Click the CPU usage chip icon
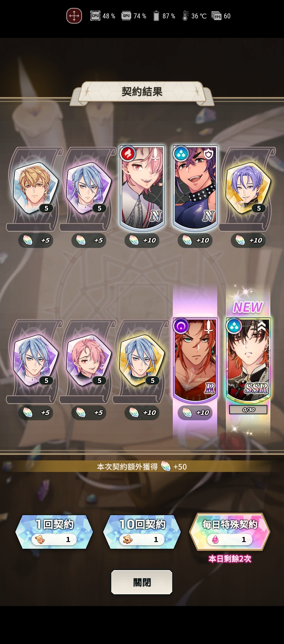The width and height of the screenshot is (284, 644). click(x=95, y=16)
